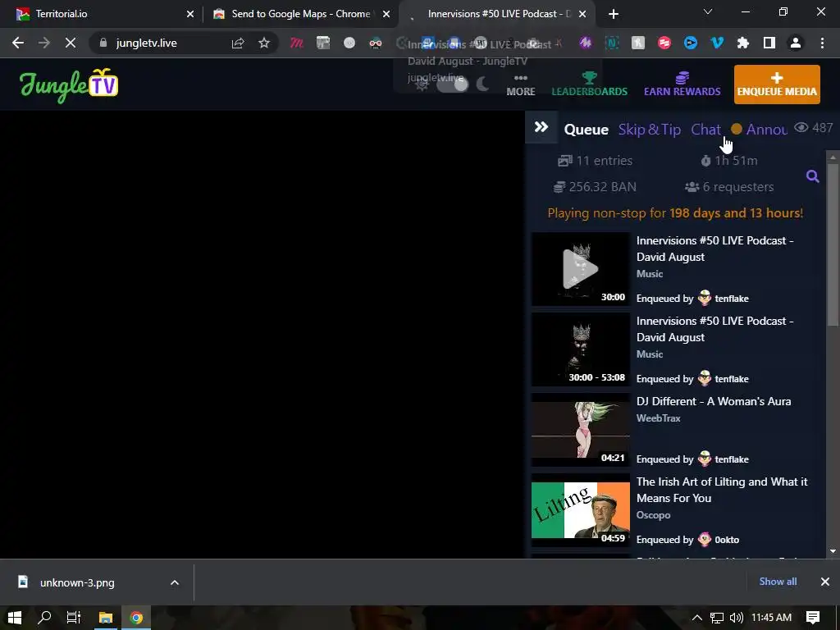Expand unknown-3.png download options chevron
This screenshot has height=630, width=840.
(175, 582)
